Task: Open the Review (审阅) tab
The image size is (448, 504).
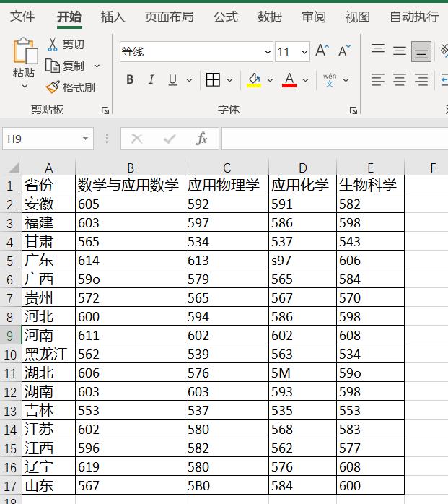Action: (x=314, y=17)
